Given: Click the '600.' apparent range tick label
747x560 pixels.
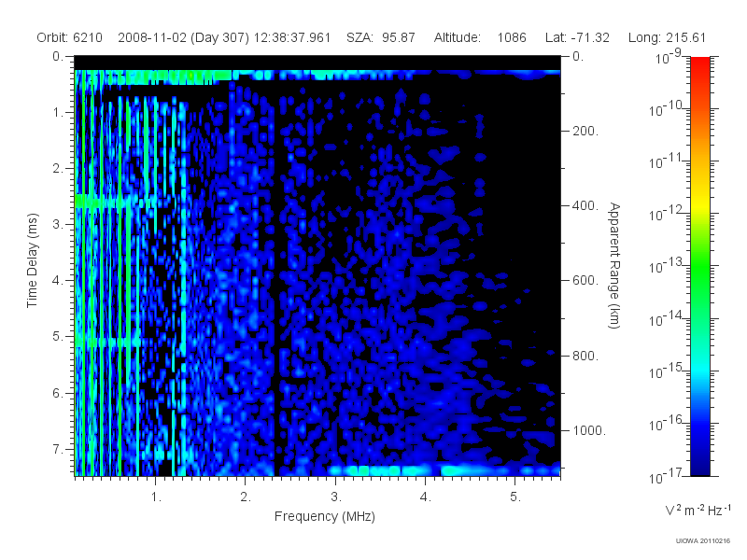Looking at the screenshot, I should (585, 281).
